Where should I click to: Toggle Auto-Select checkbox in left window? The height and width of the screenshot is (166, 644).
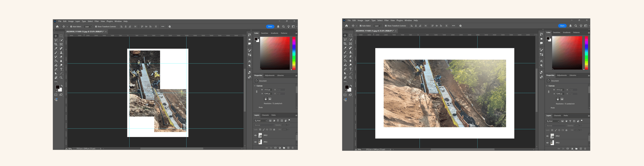pyautogui.click(x=71, y=27)
